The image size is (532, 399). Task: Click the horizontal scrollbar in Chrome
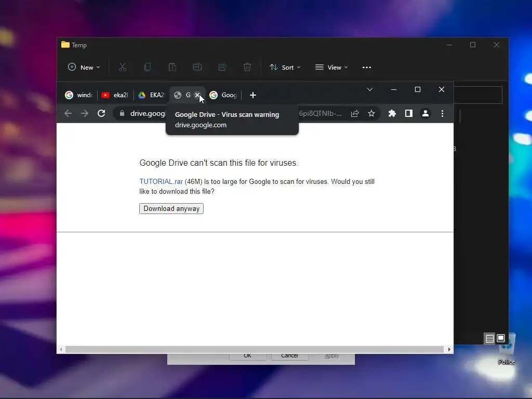[x=255, y=349]
